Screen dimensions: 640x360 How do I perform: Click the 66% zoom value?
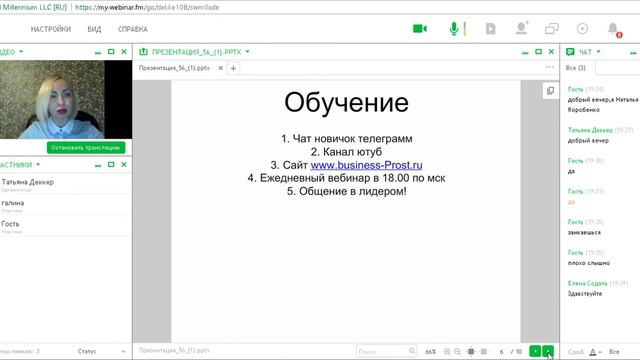pyautogui.click(x=430, y=351)
